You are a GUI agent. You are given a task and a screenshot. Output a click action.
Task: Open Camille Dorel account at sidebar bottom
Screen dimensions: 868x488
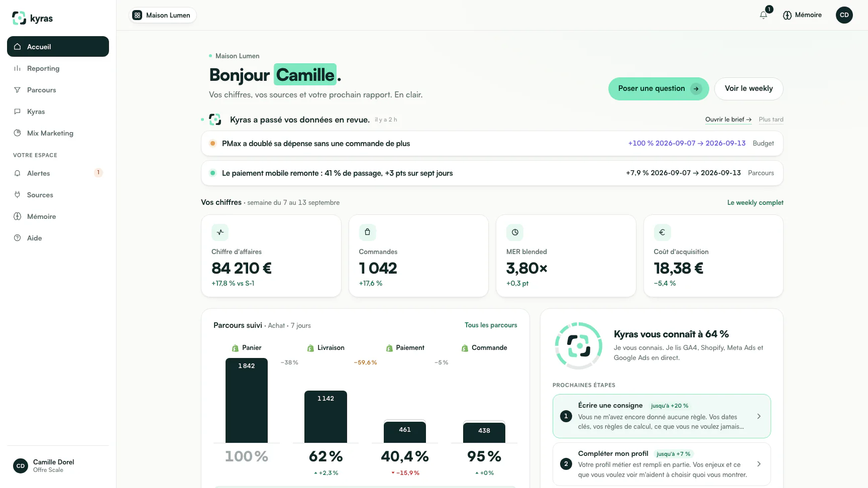[58, 465]
